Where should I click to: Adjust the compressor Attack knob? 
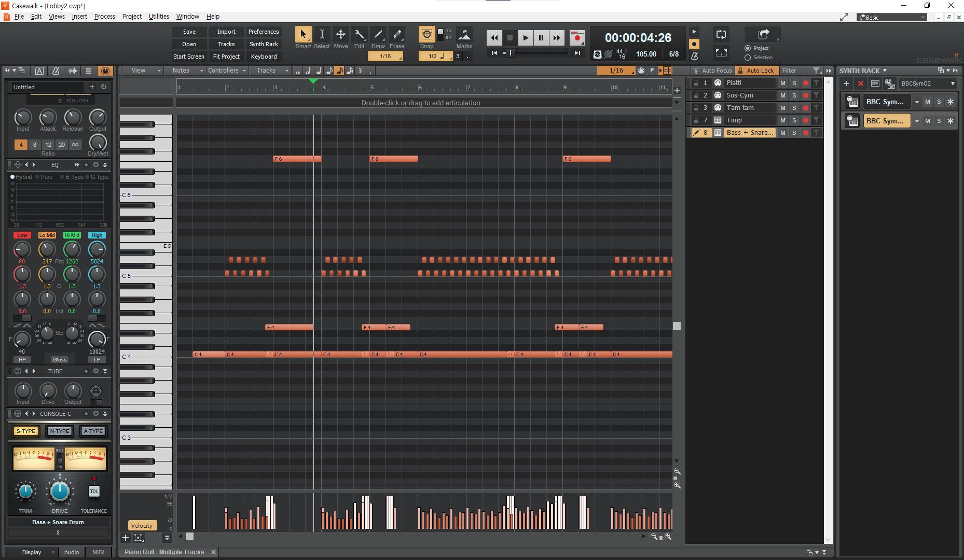pyautogui.click(x=48, y=117)
